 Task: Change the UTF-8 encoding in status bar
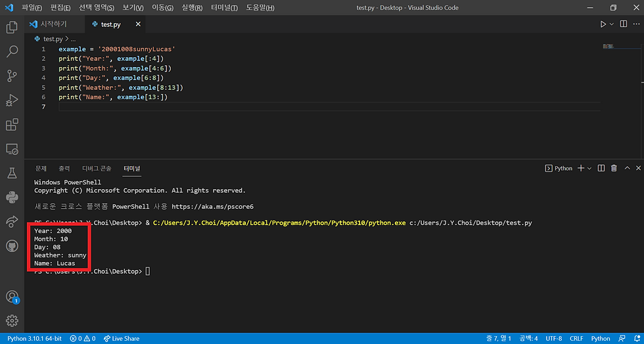coord(553,339)
